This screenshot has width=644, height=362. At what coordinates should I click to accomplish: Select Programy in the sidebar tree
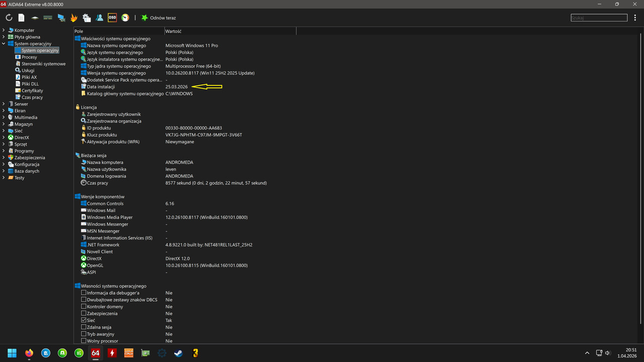pyautogui.click(x=24, y=151)
